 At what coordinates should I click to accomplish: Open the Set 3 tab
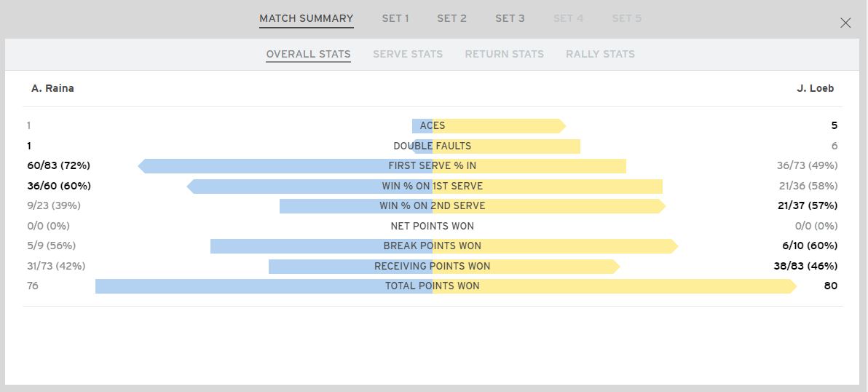pos(510,18)
